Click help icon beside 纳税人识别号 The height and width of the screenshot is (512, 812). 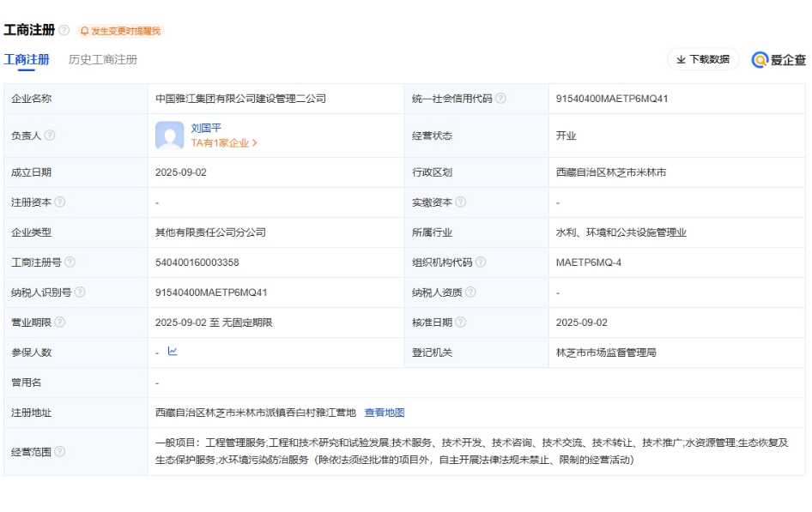80,292
